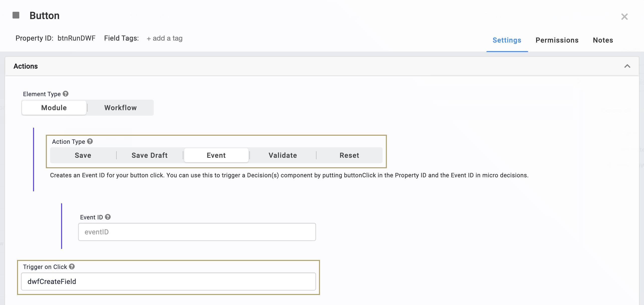Switch to the Permissions tab
Image resolution: width=644 pixels, height=305 pixels.
pyautogui.click(x=557, y=40)
